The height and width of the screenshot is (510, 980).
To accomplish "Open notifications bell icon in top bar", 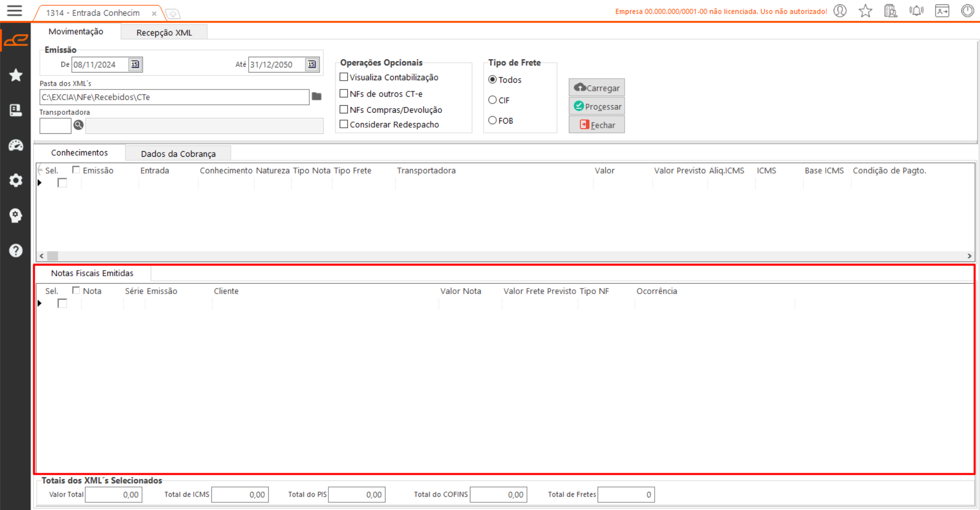I will [916, 11].
